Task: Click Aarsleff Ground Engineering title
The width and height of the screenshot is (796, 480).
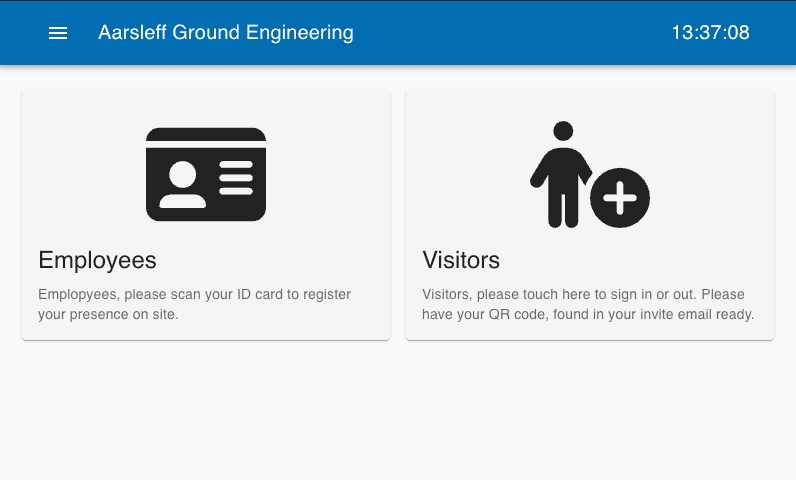Action: click(x=226, y=32)
